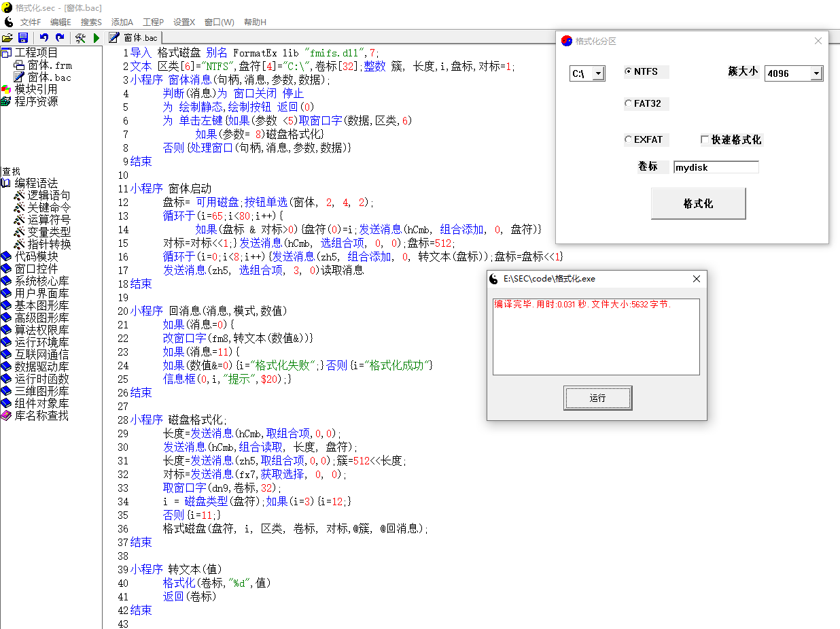This screenshot has width=840, height=629.
Task: Click the blue book icon for 运行环境库
Action: (6, 342)
